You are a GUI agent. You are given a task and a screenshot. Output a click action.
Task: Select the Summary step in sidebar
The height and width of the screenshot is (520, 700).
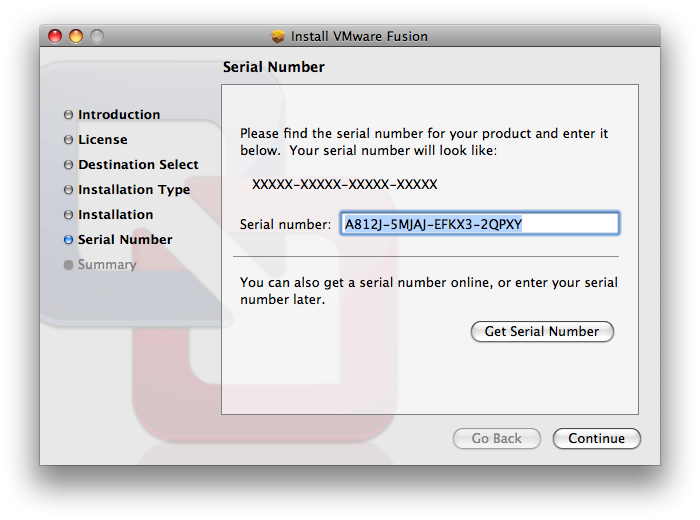[x=100, y=265]
